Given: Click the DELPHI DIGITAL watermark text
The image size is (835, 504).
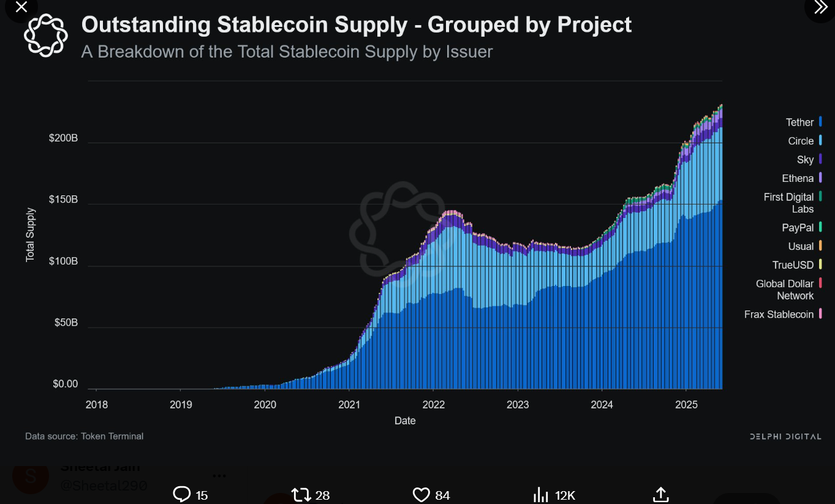Looking at the screenshot, I should 785,437.
